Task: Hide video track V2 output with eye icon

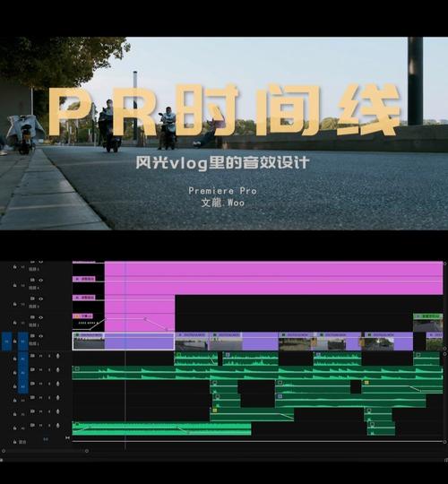Action: pos(40,317)
